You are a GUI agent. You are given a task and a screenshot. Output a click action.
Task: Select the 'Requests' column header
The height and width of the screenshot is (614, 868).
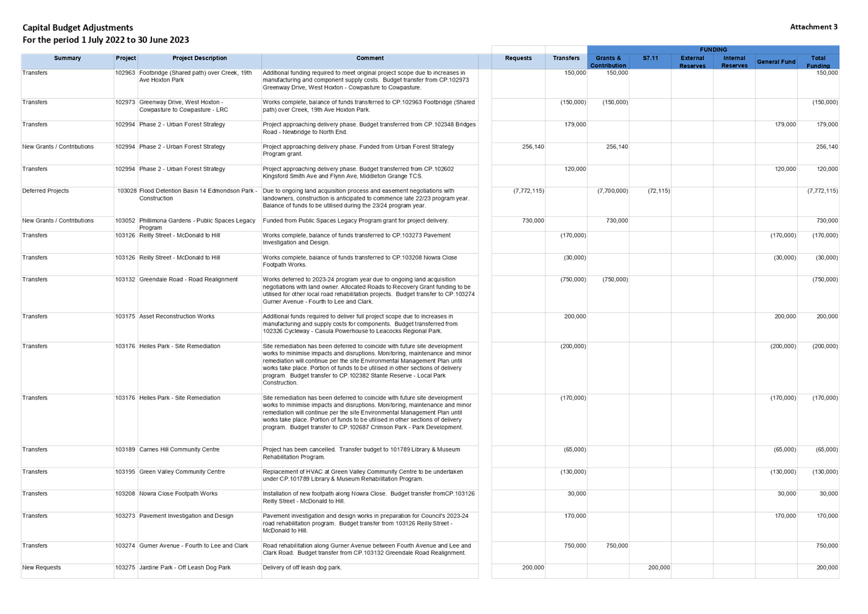pos(519,58)
